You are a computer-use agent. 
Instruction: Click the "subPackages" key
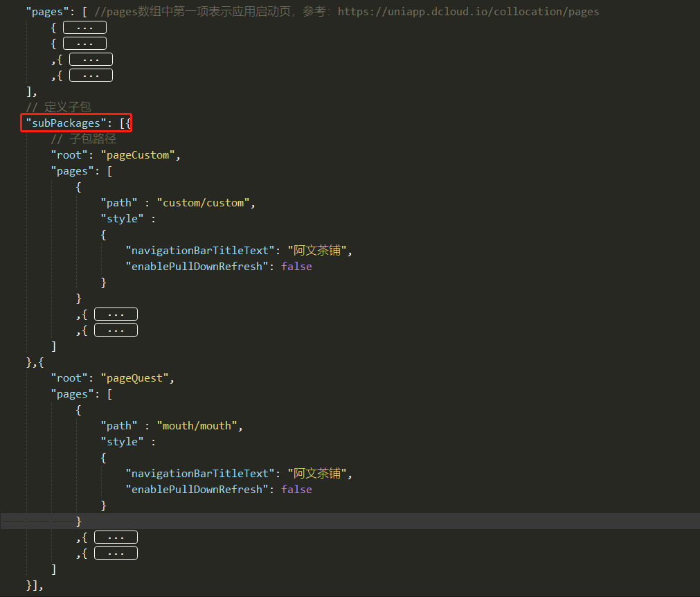point(66,123)
